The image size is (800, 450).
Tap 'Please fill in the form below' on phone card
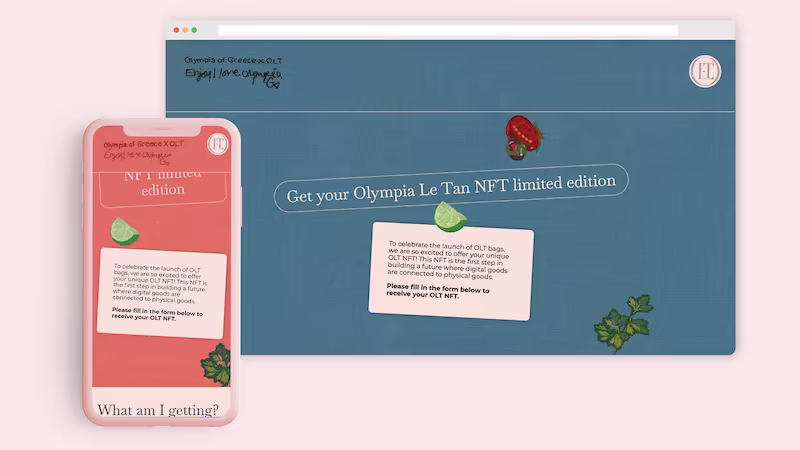pos(157,314)
